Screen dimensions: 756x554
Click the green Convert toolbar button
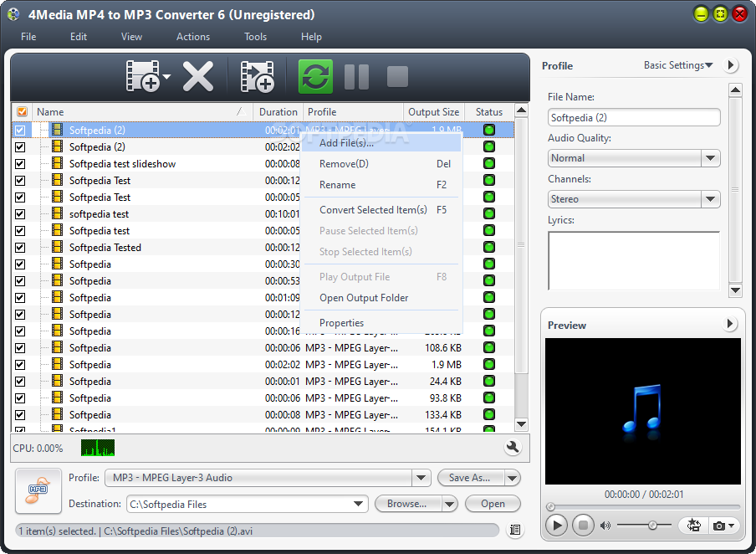click(315, 76)
